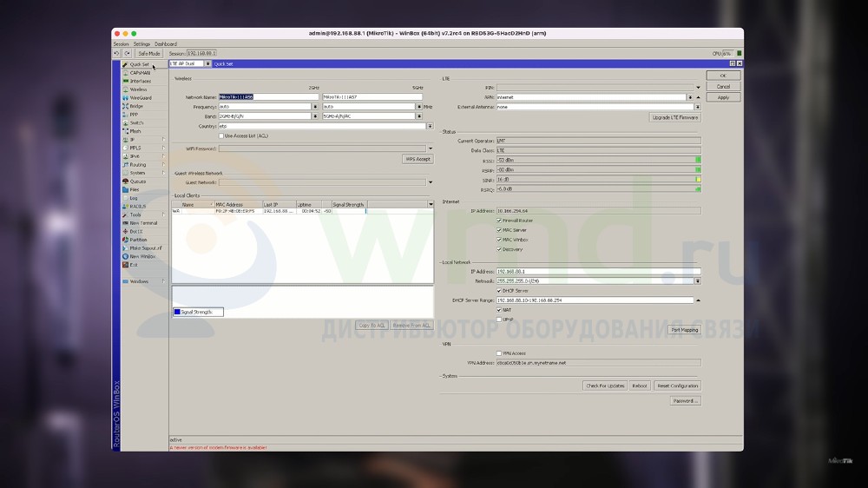The image size is (868, 488).
Task: Click the 2GHz Network Name field
Action: click(268, 97)
